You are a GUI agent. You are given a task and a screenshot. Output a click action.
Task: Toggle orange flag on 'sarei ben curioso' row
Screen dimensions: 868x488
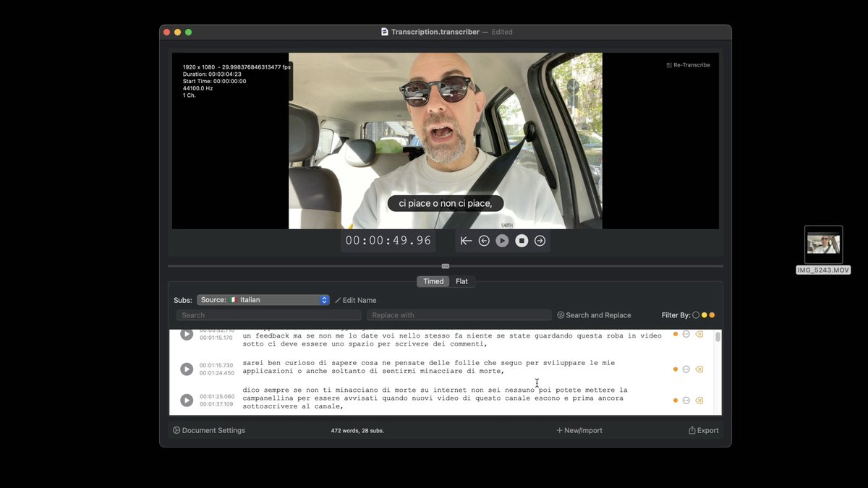tap(676, 369)
